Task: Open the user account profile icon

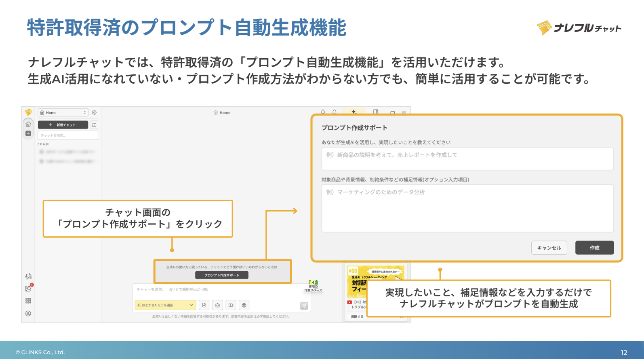Action: (28, 314)
